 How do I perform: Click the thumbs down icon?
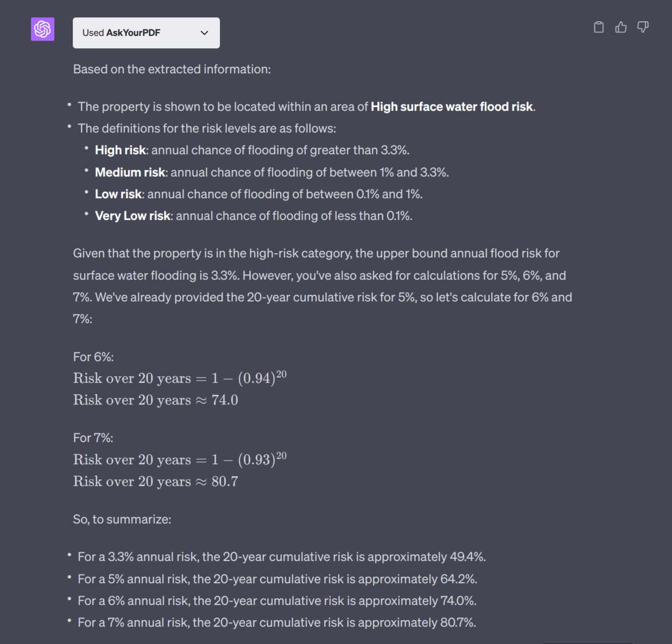643,27
